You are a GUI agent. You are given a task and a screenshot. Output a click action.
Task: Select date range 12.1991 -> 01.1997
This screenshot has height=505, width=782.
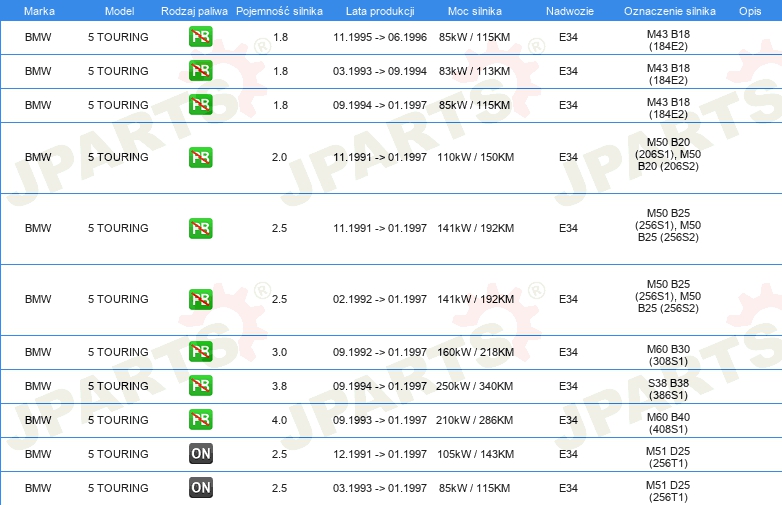pyautogui.click(x=380, y=454)
